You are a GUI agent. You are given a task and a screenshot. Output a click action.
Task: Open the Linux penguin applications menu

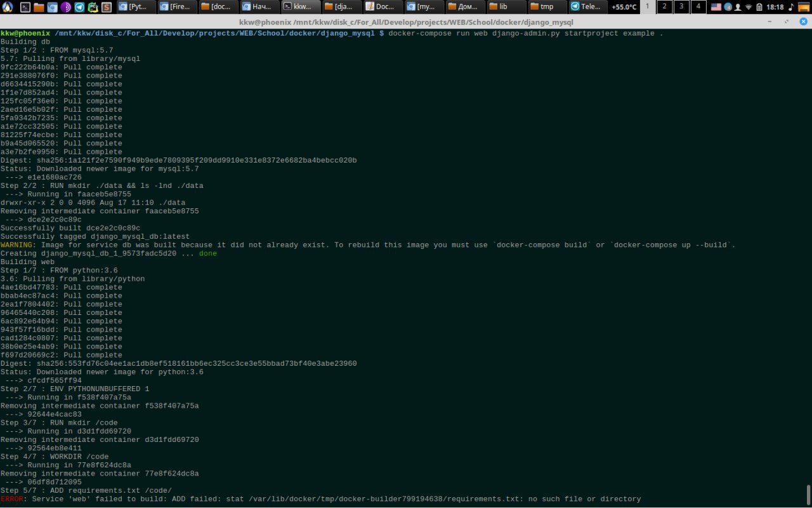pyautogui.click(x=7, y=7)
